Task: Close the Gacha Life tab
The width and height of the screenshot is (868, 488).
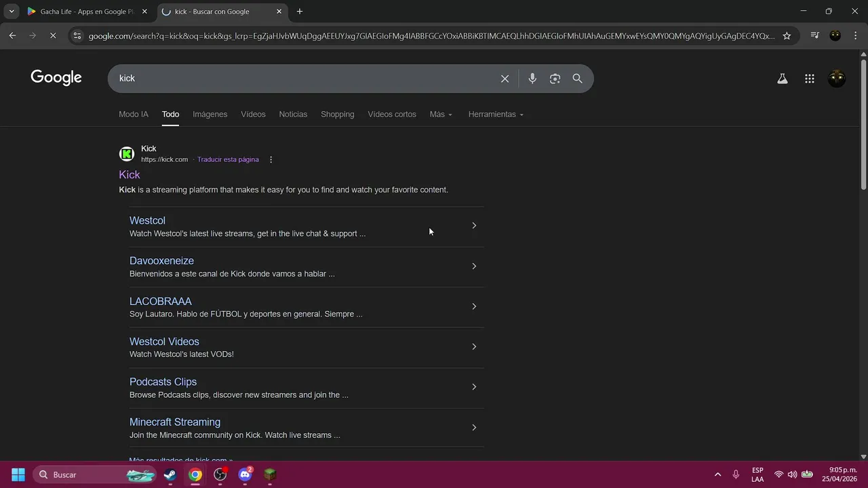Action: (144, 12)
